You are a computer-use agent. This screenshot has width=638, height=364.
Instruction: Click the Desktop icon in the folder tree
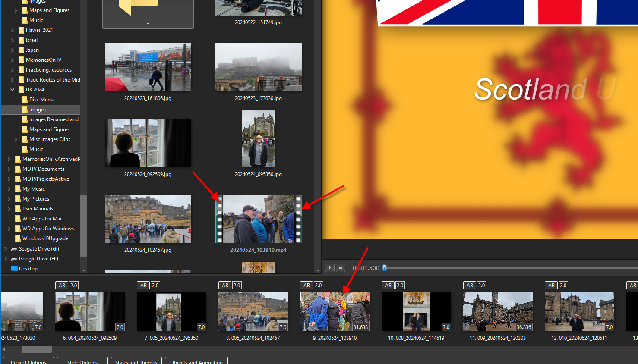[x=14, y=269]
